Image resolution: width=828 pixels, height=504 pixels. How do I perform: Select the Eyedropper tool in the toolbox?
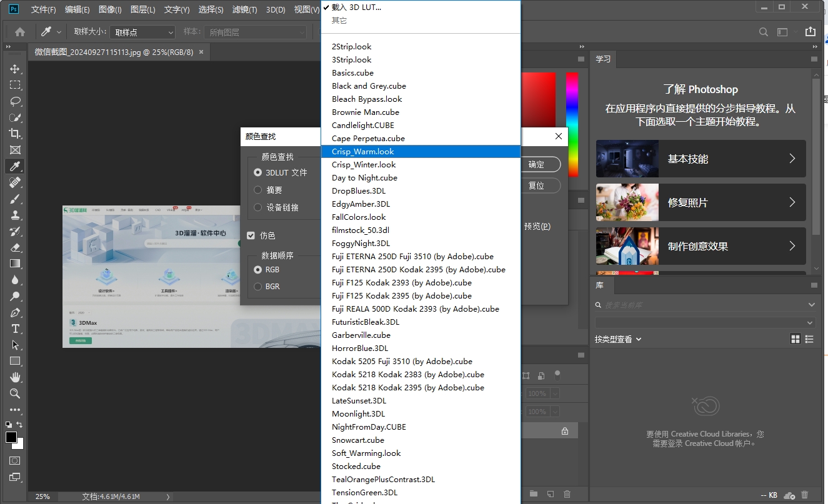[x=15, y=166]
